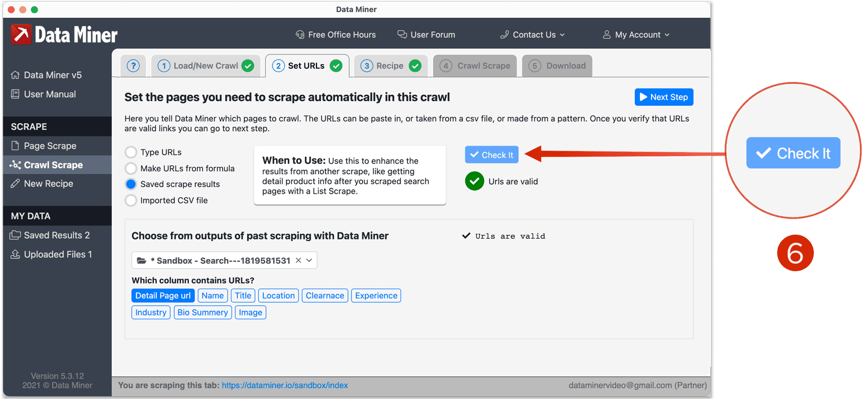The image size is (868, 399).
Task: Click the Next Step button
Action: (x=664, y=97)
